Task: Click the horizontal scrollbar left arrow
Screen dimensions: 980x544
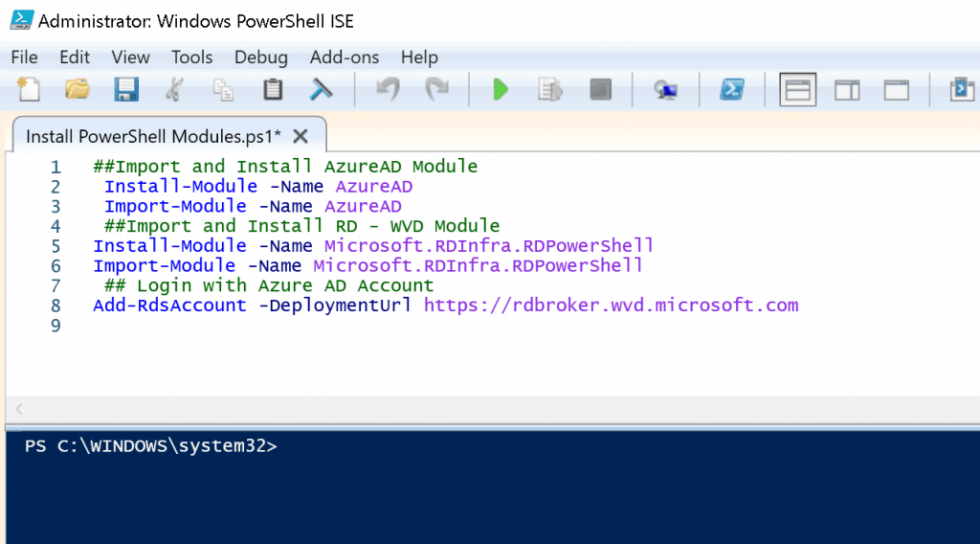Action: (19, 409)
